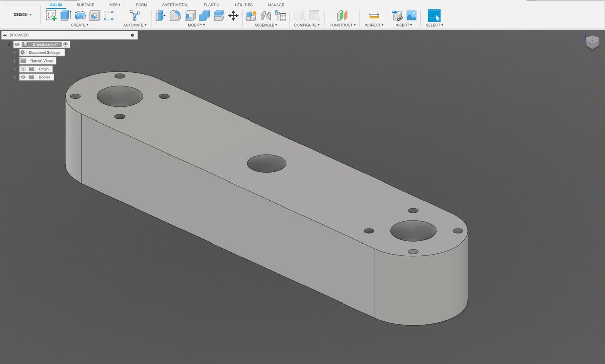Hide the Bodies folder visibility
This screenshot has width=605, height=364.
[x=23, y=77]
